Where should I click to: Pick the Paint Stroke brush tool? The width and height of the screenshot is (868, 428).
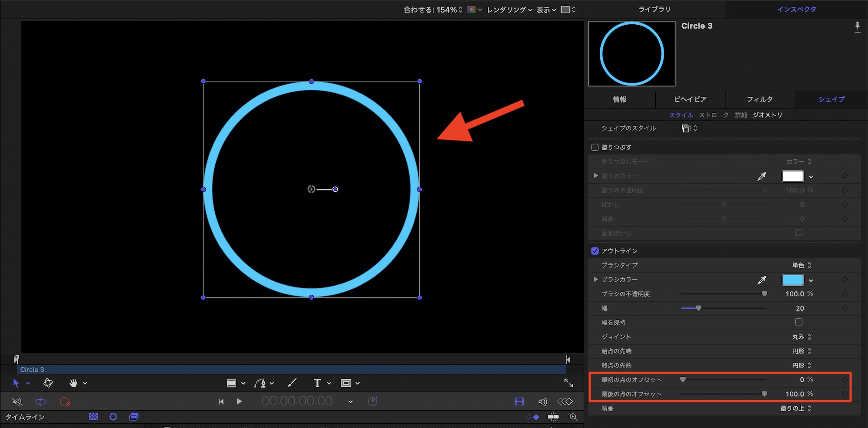(292, 382)
